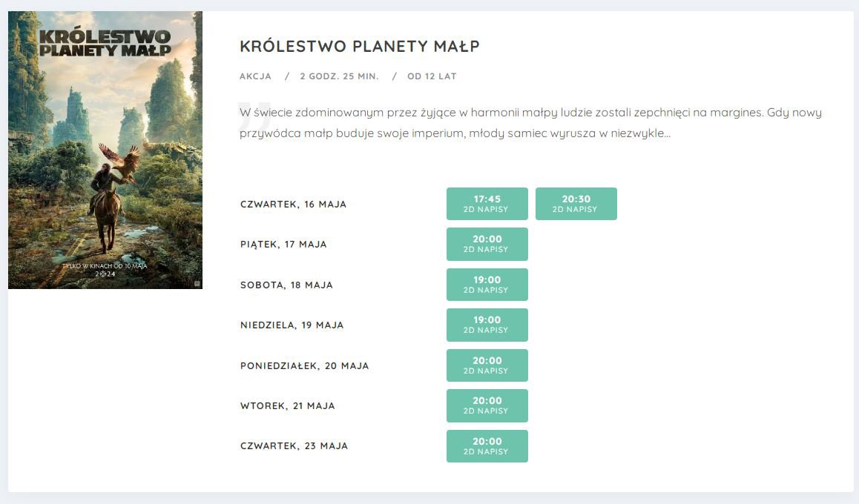Click the CZWARTEK, 16 MAJA date label
This screenshot has width=859, height=504.
293,204
